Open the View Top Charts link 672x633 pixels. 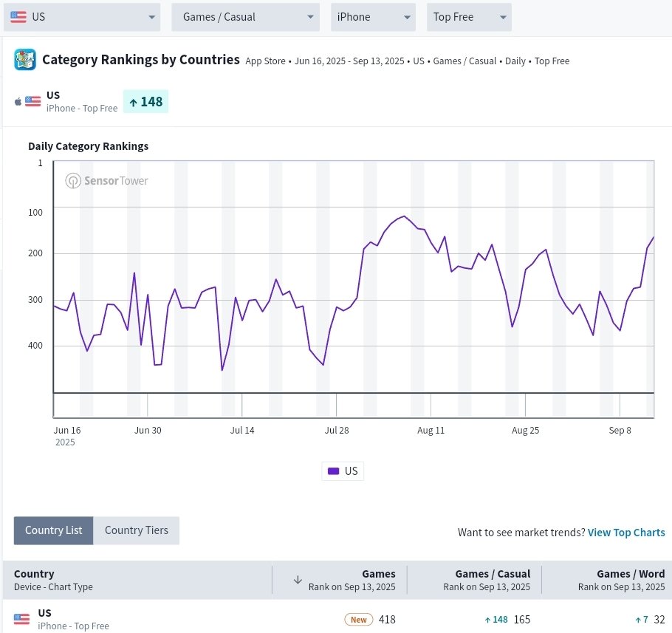click(x=626, y=533)
